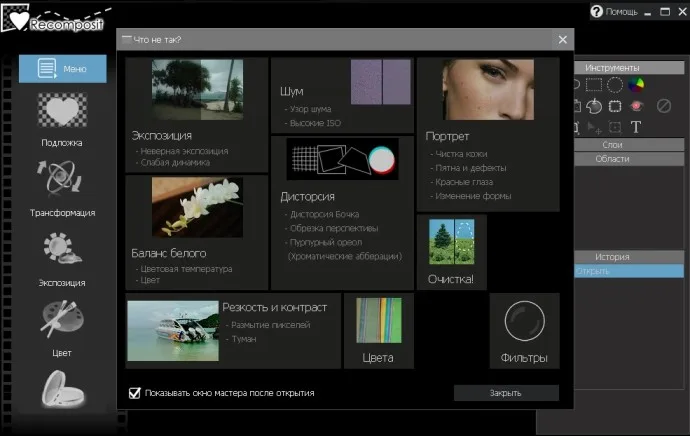The image size is (690, 436).
Task: Expand the Инструменты panel header
Action: point(629,68)
